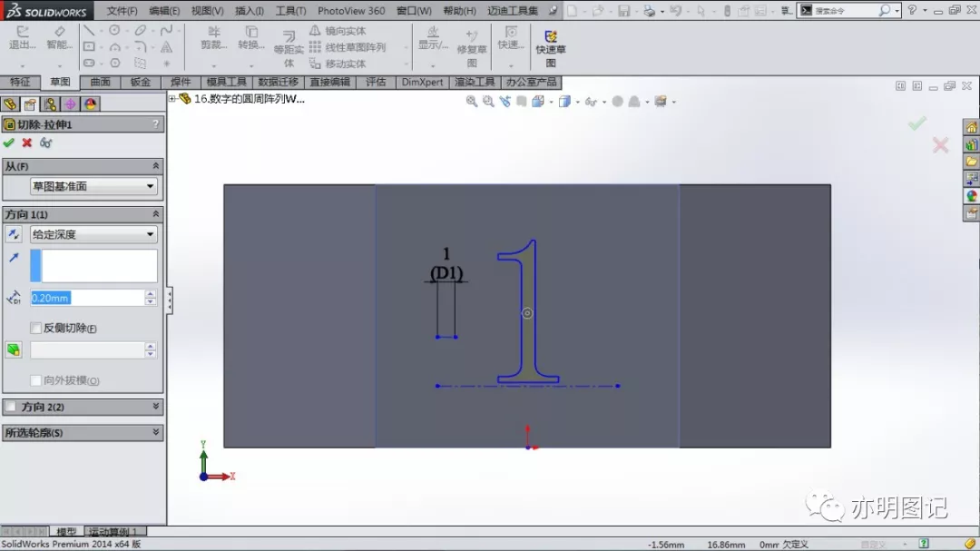Viewport: 980px width, 551px height.
Task: Click Zoom to Fit in view toolbar
Action: pos(471,102)
